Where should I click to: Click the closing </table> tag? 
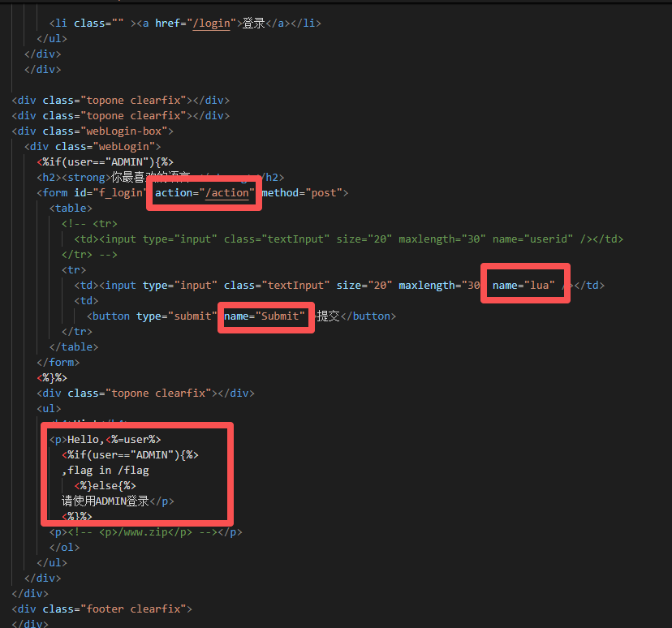tap(74, 347)
